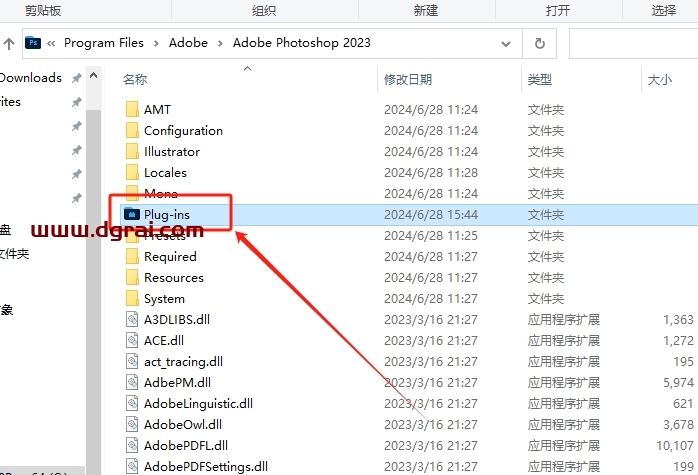The height and width of the screenshot is (475, 698).
Task: Sort by 名称 column header
Action: [x=135, y=80]
